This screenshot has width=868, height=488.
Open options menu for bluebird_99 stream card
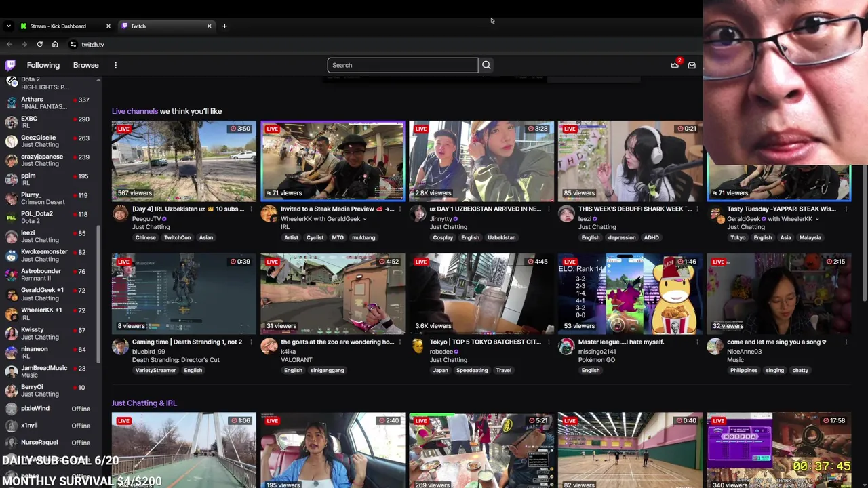pos(251,342)
